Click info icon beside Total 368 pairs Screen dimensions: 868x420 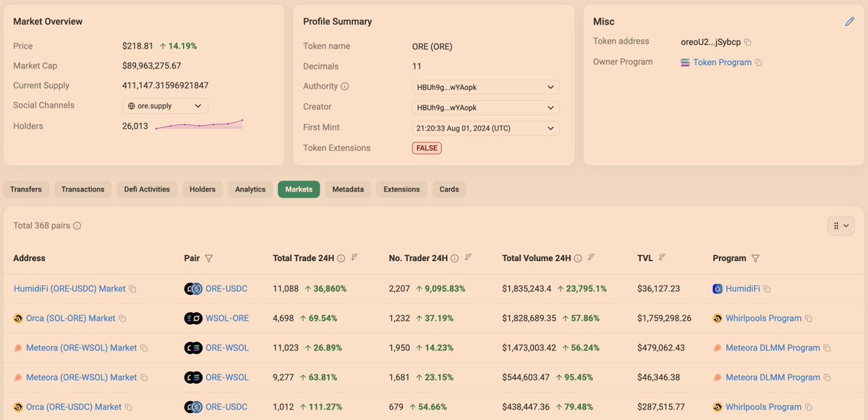[x=77, y=226]
